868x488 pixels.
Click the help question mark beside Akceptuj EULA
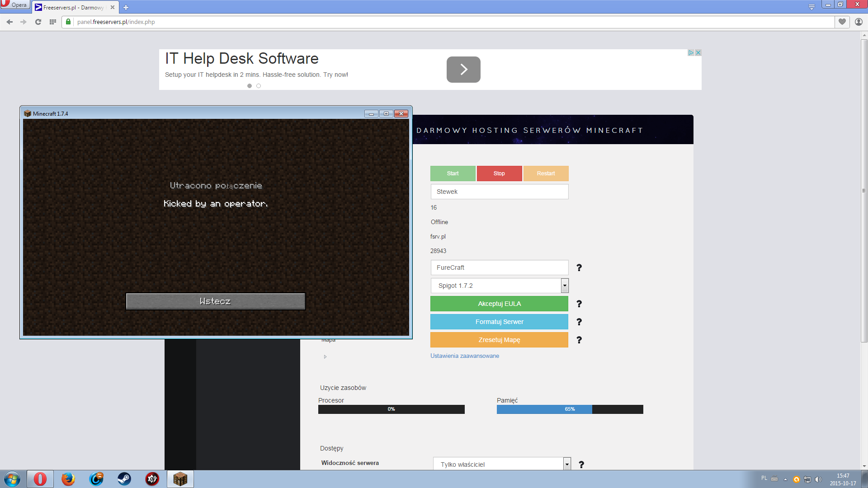[579, 304]
